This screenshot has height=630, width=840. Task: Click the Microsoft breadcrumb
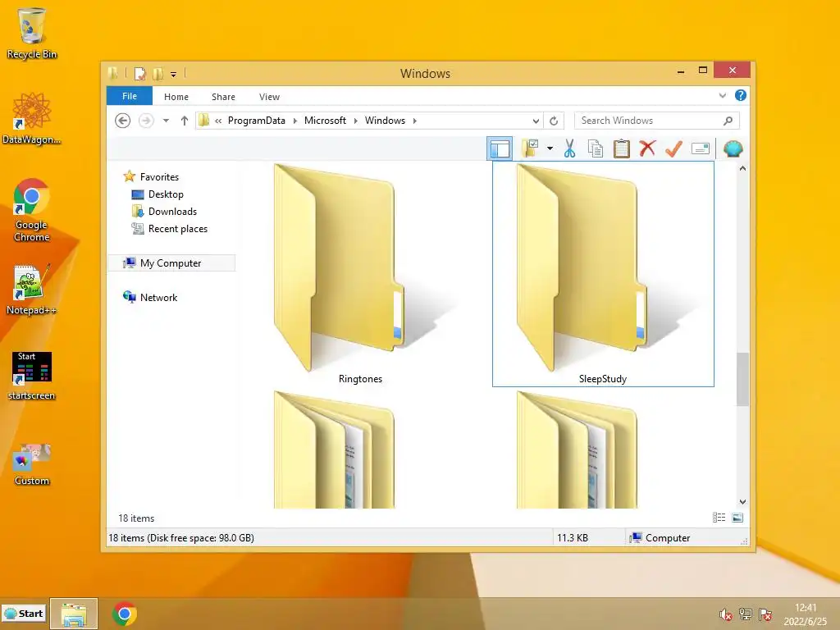click(x=325, y=121)
